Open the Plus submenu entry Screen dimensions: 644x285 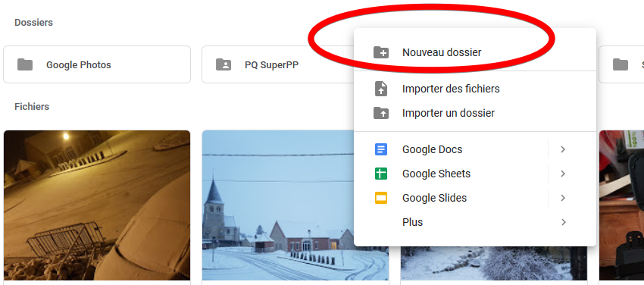click(x=475, y=222)
